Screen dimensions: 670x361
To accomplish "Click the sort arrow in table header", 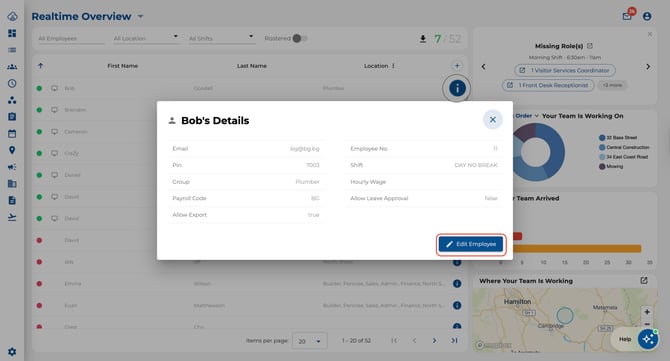I will pos(41,66).
